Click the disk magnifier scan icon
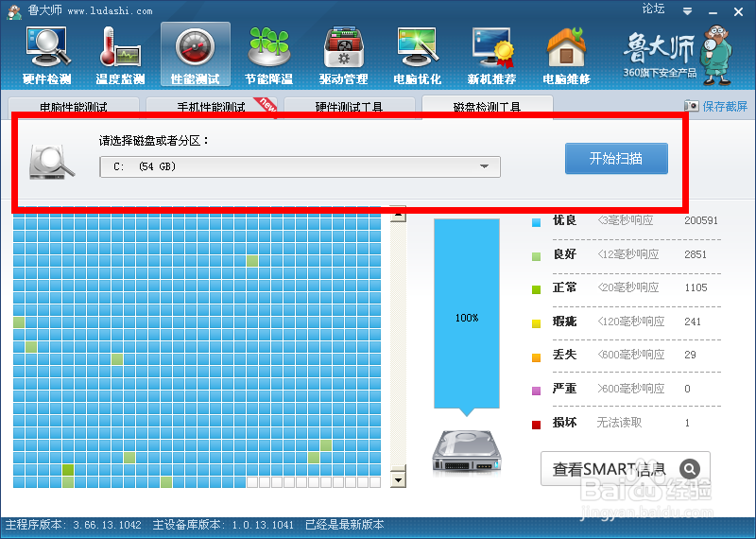This screenshot has width=756, height=539. click(52, 163)
